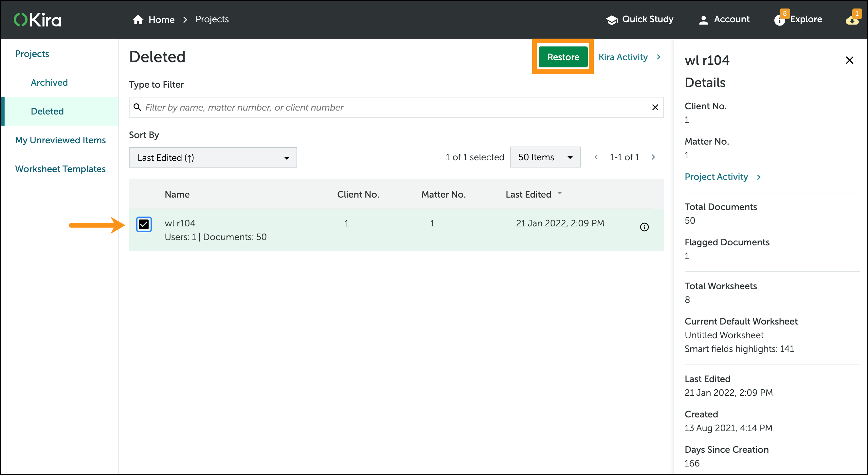Click the Kira Activity chevron
This screenshot has height=475, width=868.
[659, 57]
